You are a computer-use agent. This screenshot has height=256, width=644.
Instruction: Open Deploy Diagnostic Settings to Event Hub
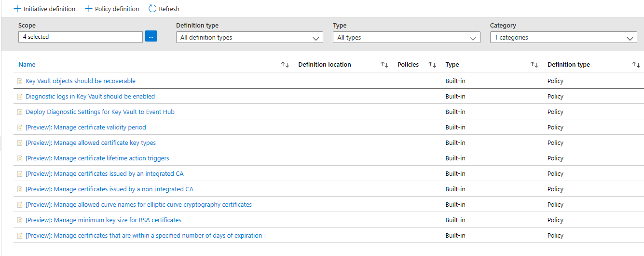point(100,112)
